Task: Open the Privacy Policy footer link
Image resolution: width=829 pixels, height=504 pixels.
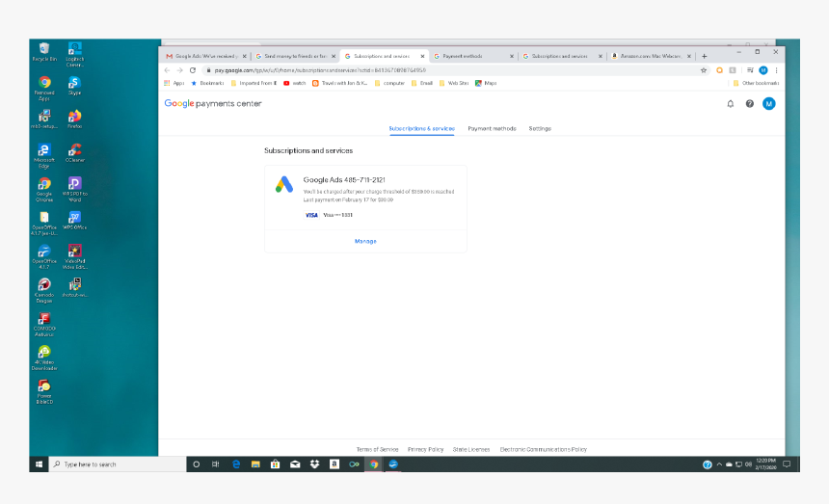Action: (426, 450)
